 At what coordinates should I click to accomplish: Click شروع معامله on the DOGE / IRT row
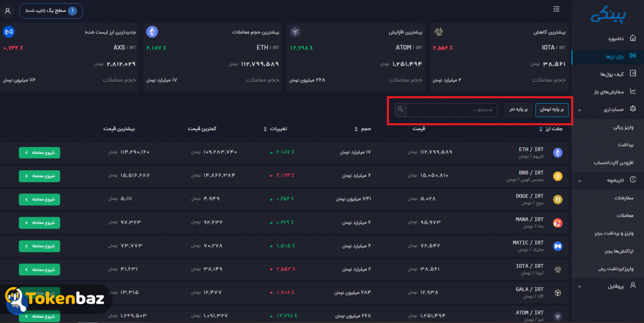pos(40,199)
